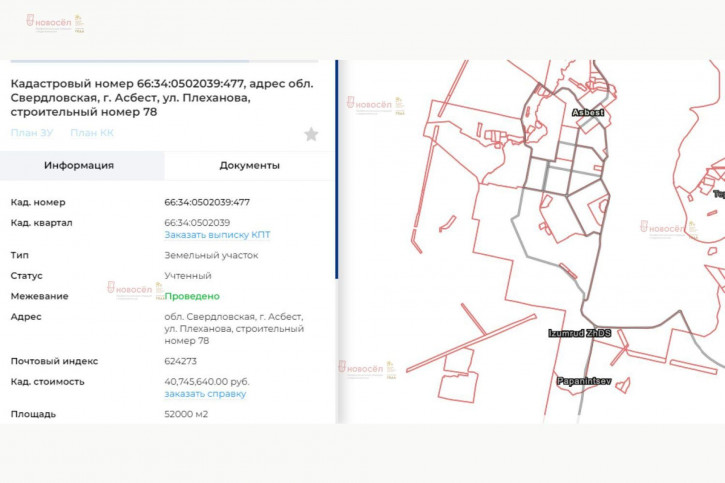The height and width of the screenshot is (483, 725).
Task: Click the Papanintsev map label
Action: (x=584, y=381)
